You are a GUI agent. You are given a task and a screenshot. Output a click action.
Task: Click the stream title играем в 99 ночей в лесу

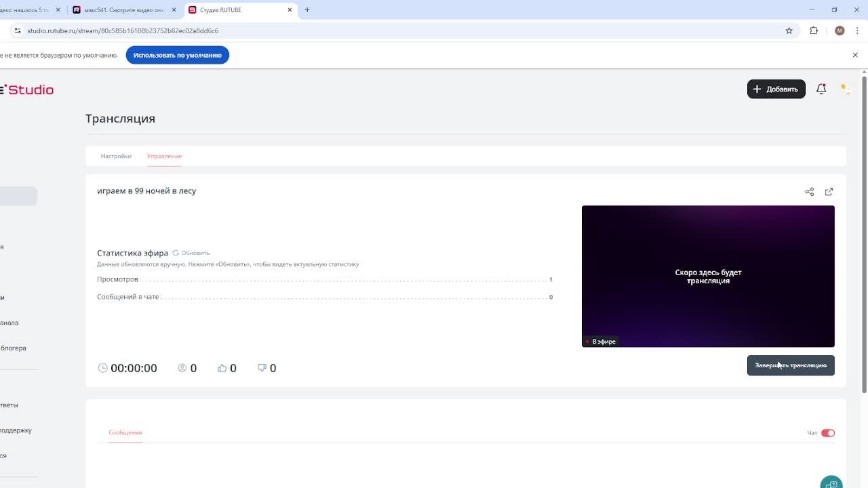[x=146, y=191]
